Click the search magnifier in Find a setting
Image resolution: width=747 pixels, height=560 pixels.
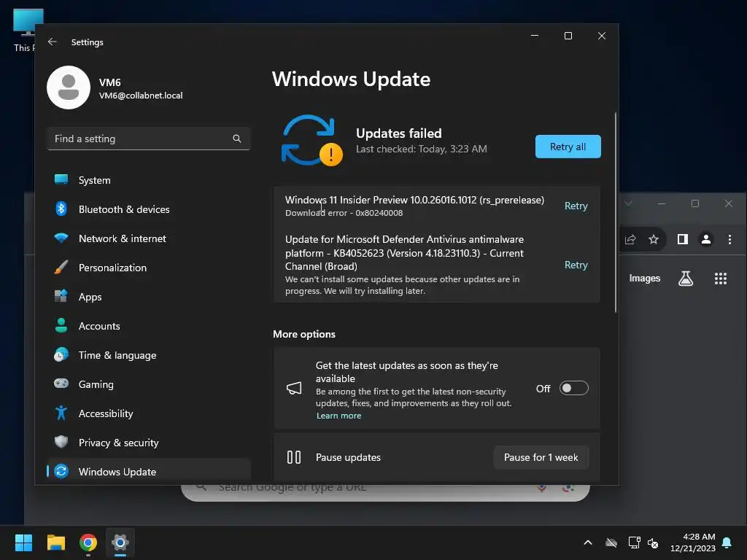[x=237, y=139]
